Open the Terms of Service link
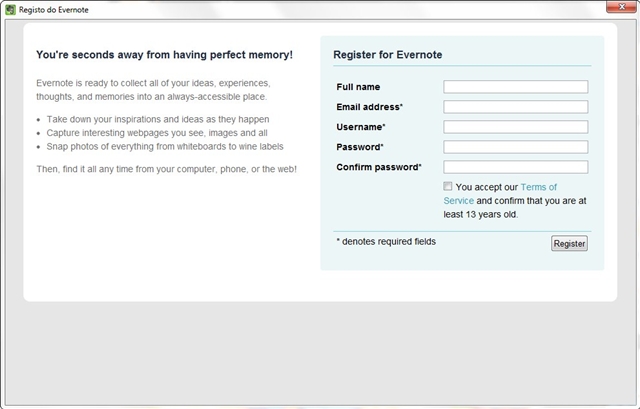Viewport: 640px width, 409px height. tap(539, 187)
